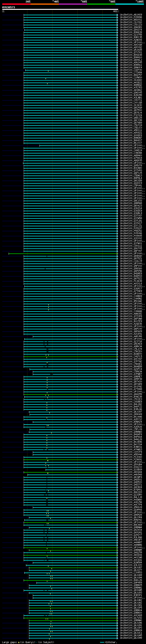Click the alignment bar for UniRef100_B3RSP1

pos(75,595)
